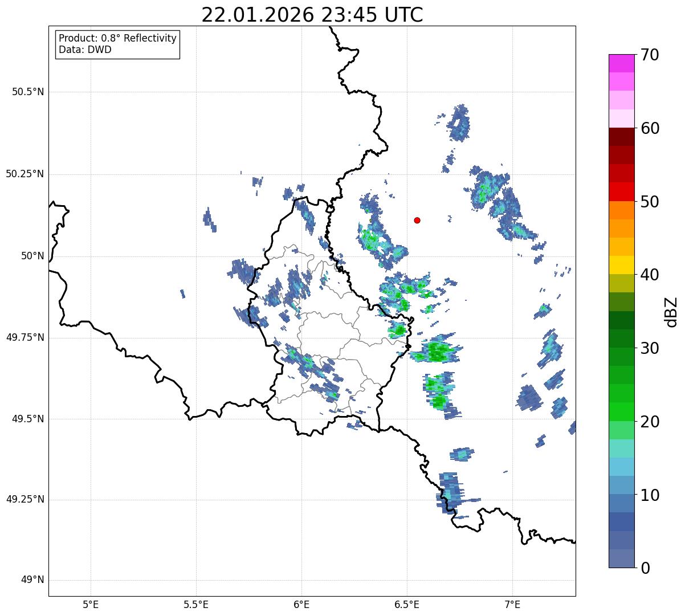This screenshot has height=616, width=685.
Task: Click the 'Data: DWD' text
Action: [85, 50]
